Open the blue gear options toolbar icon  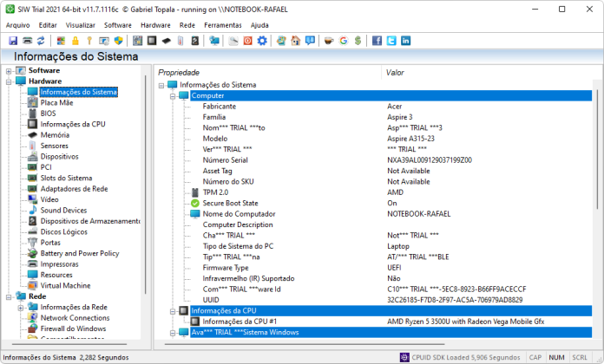pyautogui.click(x=262, y=41)
